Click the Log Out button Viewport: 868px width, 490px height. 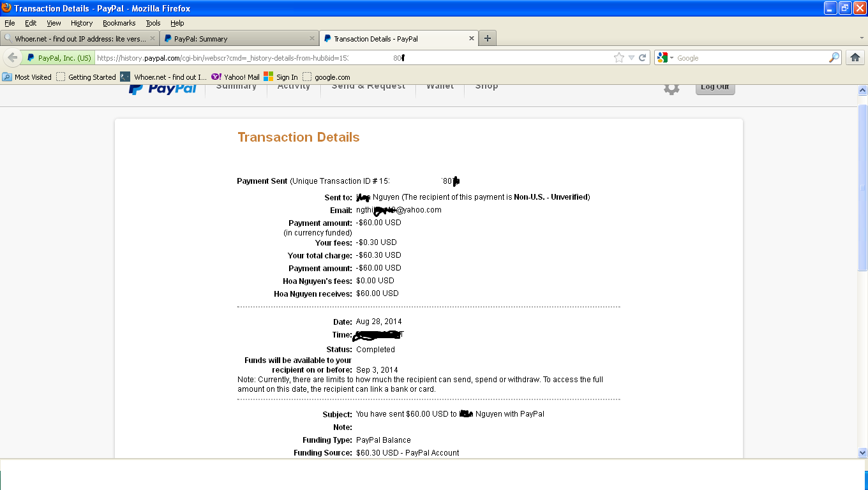(x=715, y=88)
